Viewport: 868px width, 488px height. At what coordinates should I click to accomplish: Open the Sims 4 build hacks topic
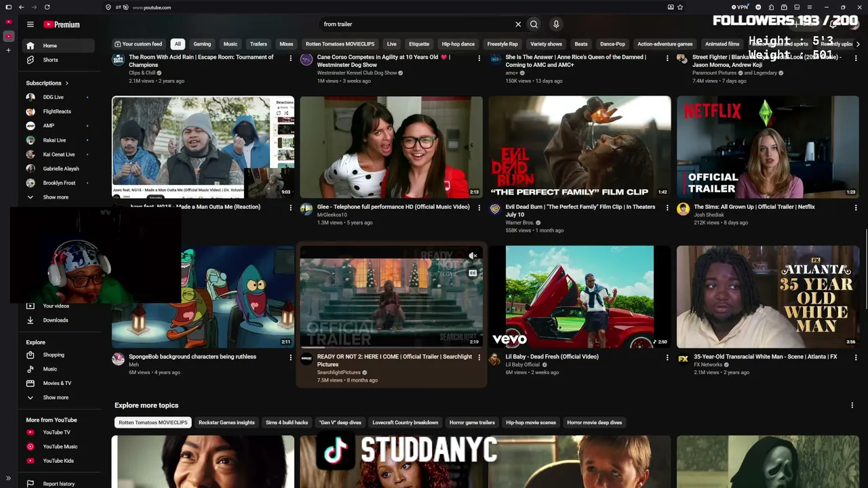(287, 423)
